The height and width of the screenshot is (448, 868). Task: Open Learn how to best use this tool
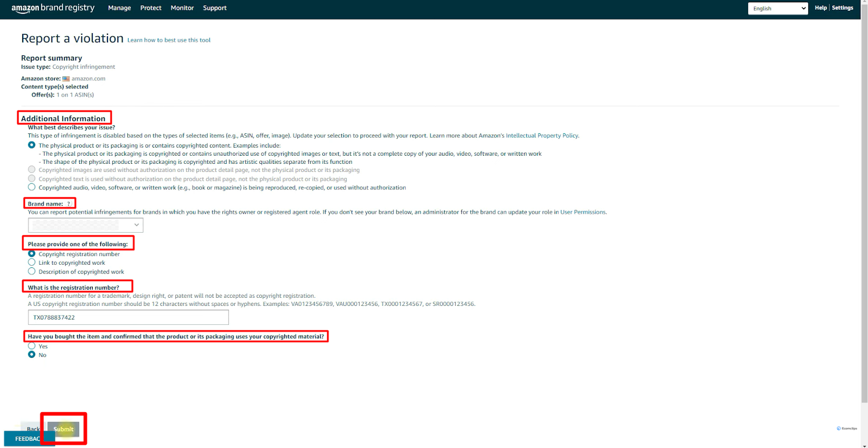point(169,40)
